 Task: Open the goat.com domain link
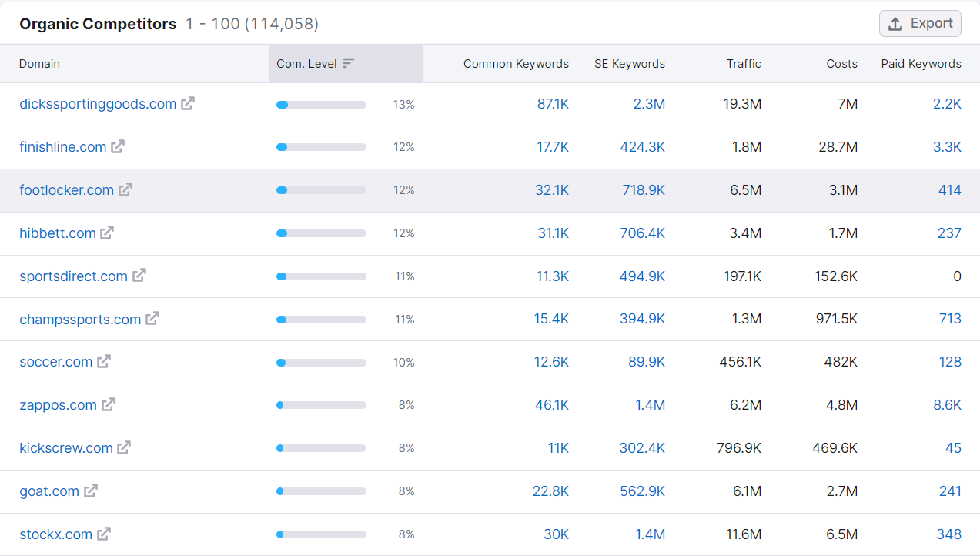(49, 491)
